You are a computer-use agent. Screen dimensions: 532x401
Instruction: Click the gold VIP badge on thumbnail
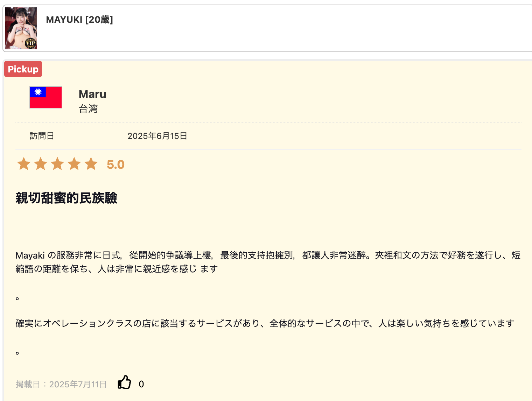pos(30,43)
